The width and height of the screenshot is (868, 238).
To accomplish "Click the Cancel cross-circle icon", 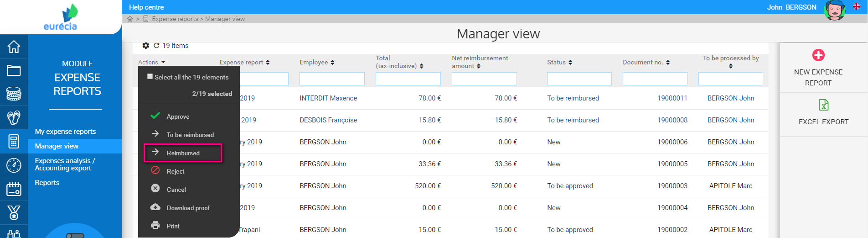I will (x=155, y=189).
